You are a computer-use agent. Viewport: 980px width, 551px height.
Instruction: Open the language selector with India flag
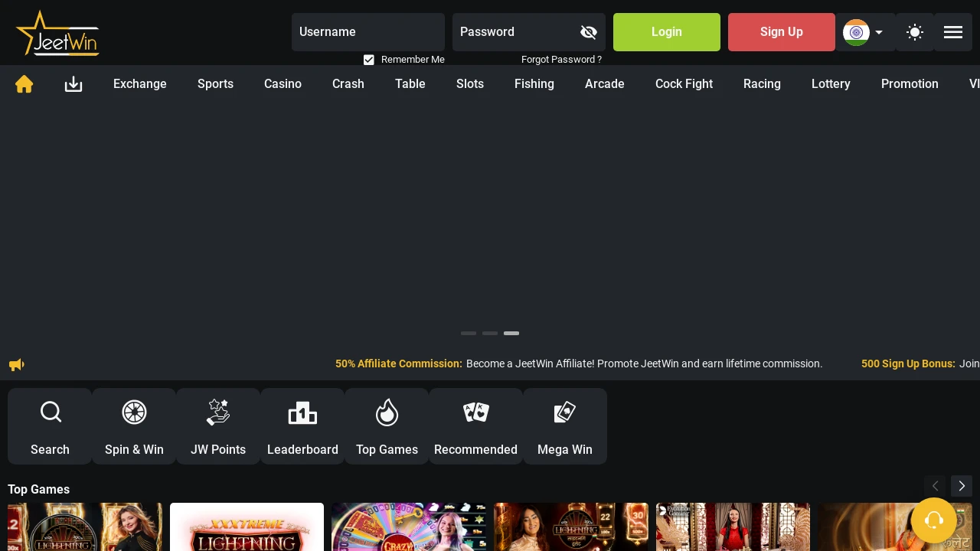865,32
